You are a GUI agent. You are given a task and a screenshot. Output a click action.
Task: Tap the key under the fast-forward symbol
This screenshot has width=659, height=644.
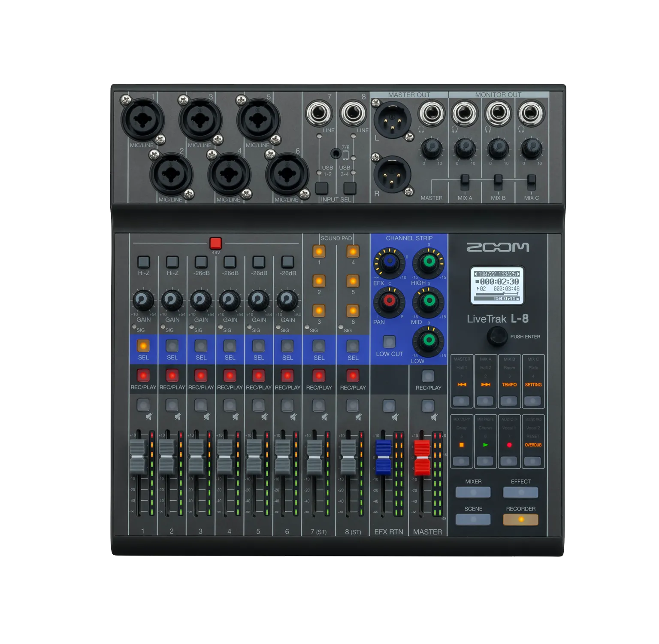point(485,401)
